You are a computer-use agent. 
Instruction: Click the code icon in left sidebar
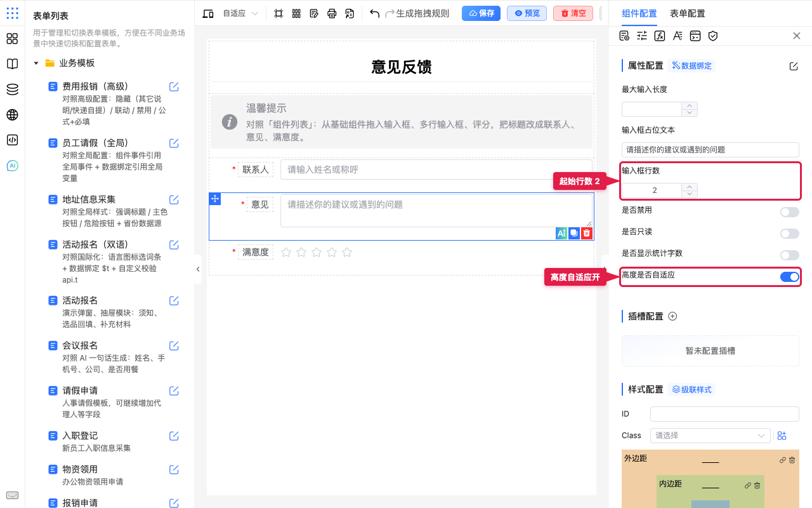[12, 140]
